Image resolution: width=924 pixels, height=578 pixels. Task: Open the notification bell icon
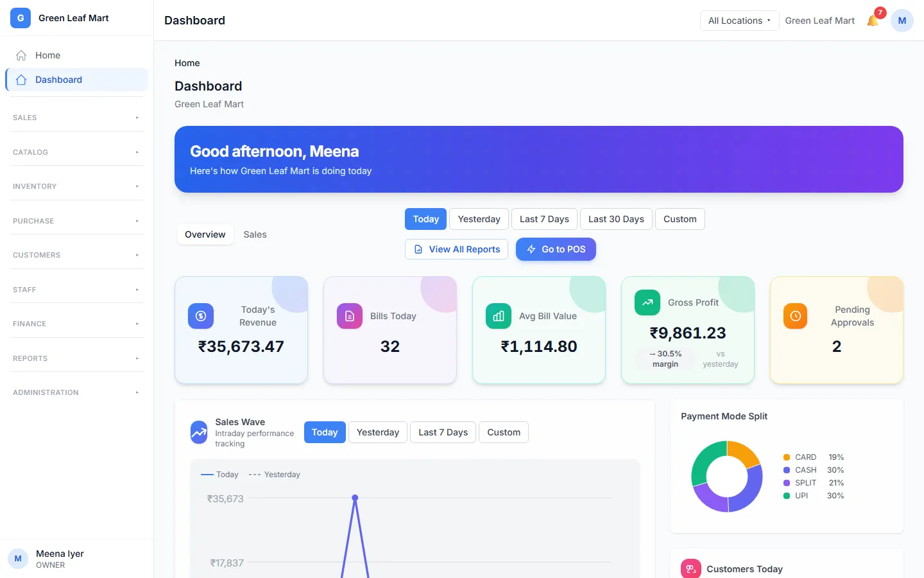point(873,21)
